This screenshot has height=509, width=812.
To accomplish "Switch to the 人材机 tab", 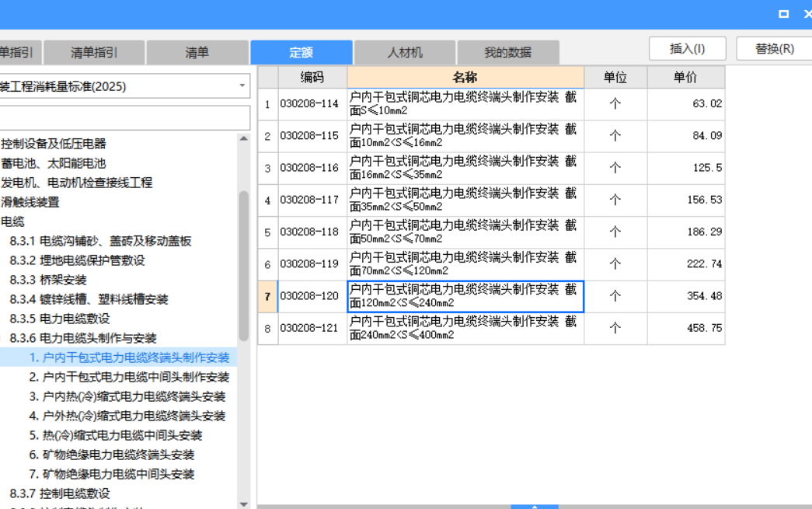I will click(x=404, y=52).
